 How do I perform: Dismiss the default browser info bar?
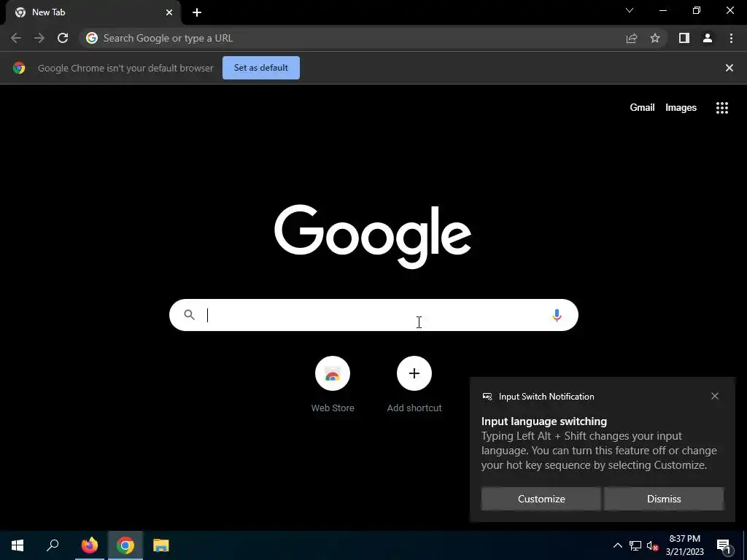(729, 68)
